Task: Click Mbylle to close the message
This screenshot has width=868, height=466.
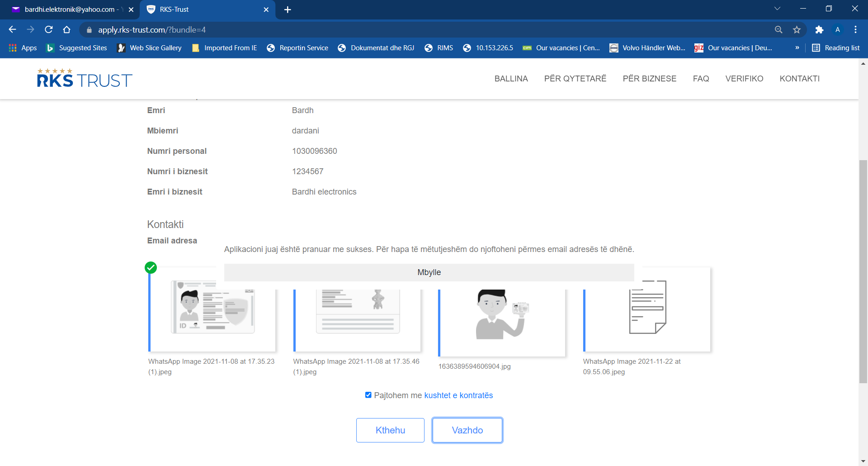Action: point(429,272)
